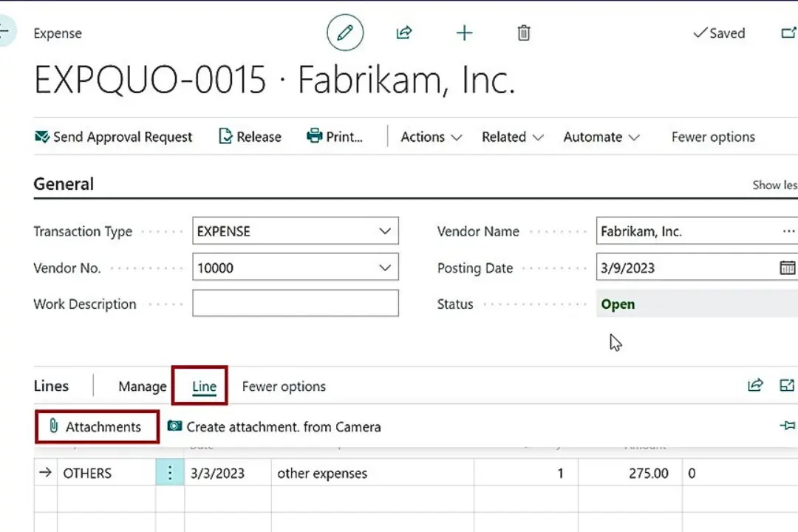Select the OTHERS cell in lines
This screenshot has width=798, height=532.
tap(106, 473)
